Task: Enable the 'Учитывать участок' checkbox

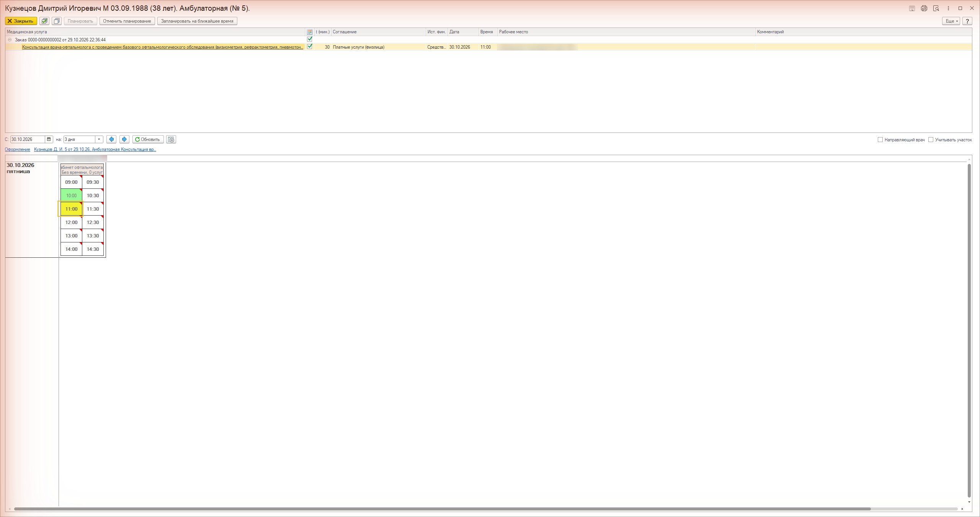Action: pos(931,140)
